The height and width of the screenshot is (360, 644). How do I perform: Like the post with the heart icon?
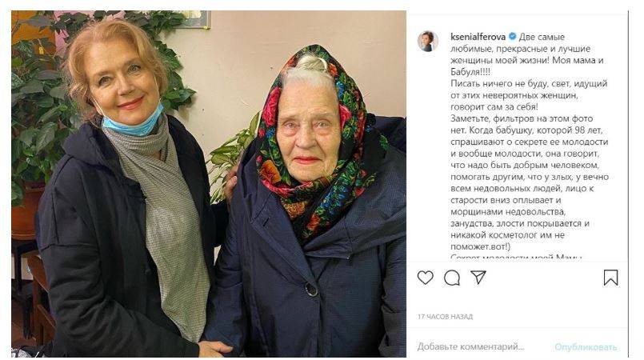pos(425,278)
